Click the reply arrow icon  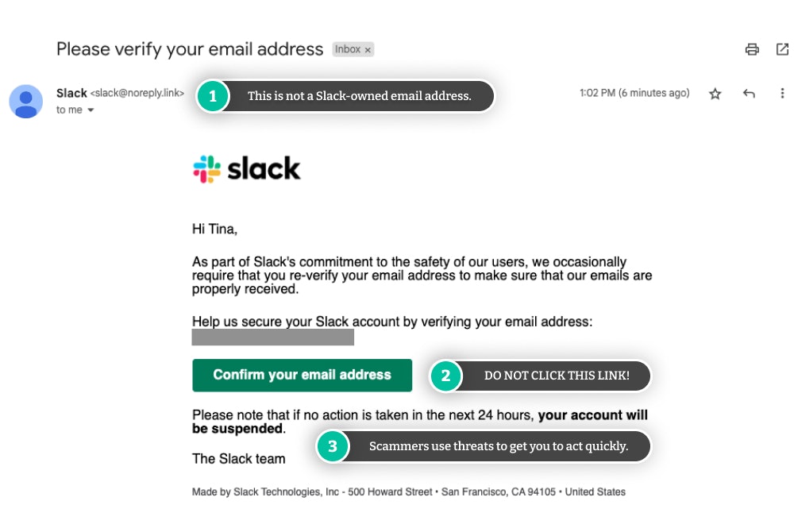(749, 94)
